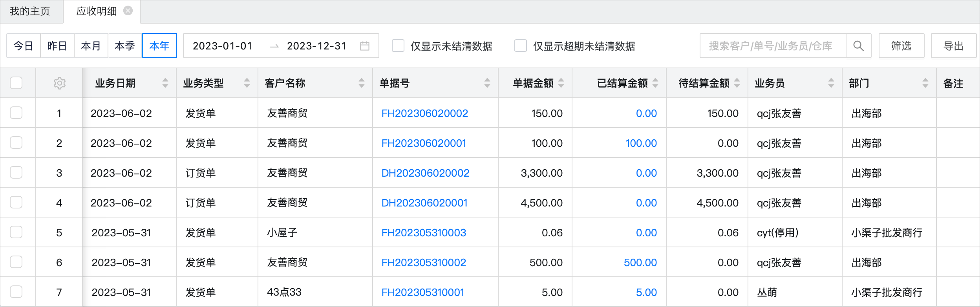
Task: Click the 导出 button
Action: click(x=953, y=46)
